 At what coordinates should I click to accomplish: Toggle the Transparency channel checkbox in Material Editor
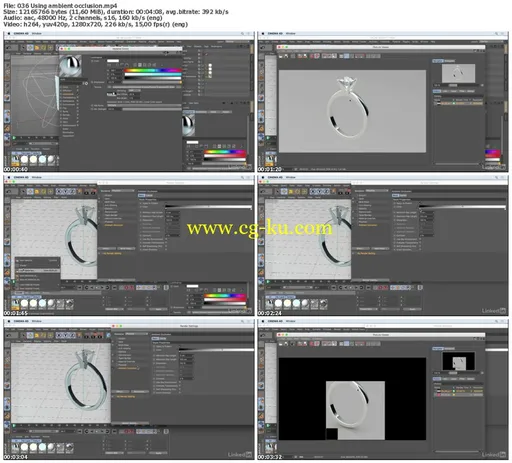[x=78, y=97]
